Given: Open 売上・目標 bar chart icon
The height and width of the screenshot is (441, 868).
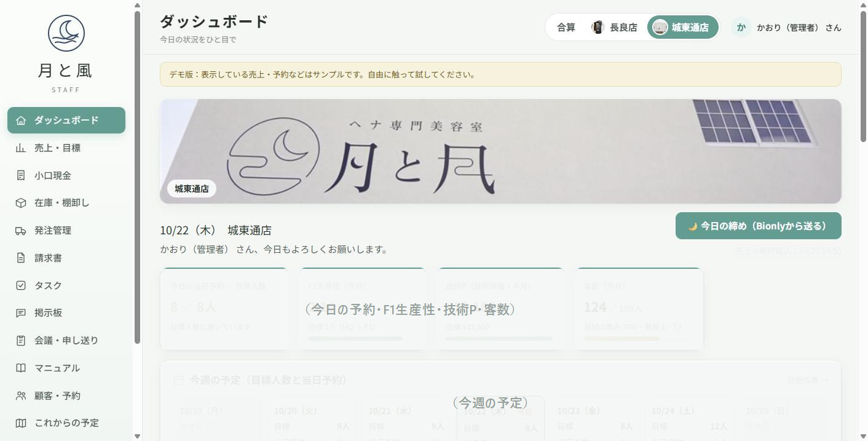Looking at the screenshot, I should coord(21,148).
